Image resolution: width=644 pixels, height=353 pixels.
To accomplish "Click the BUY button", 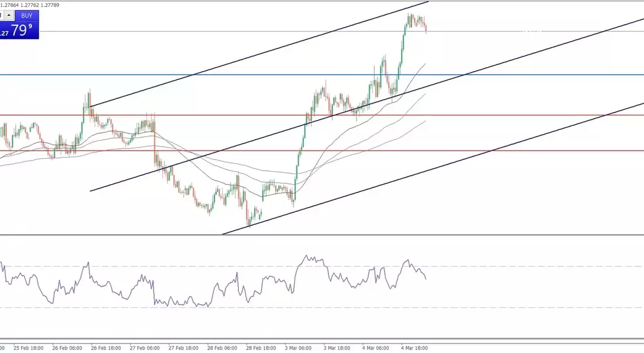I will pos(26,16).
